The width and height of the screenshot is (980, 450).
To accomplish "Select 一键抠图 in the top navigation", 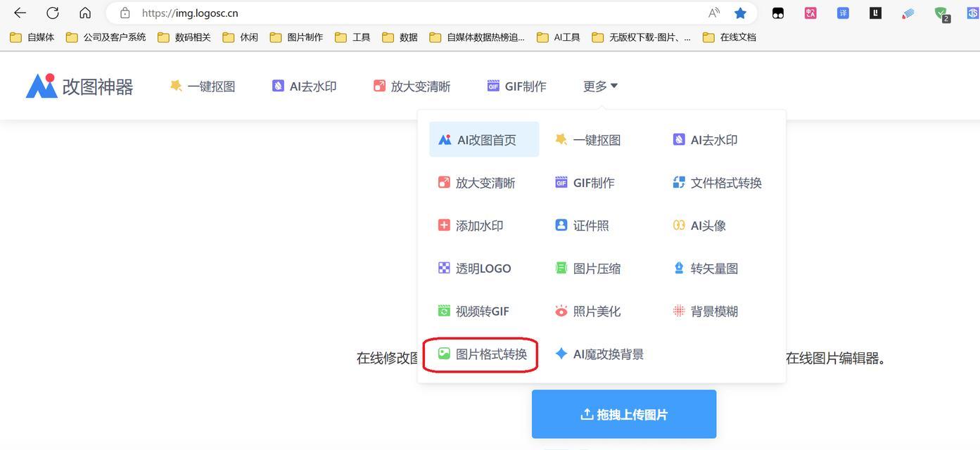I will pos(203,86).
